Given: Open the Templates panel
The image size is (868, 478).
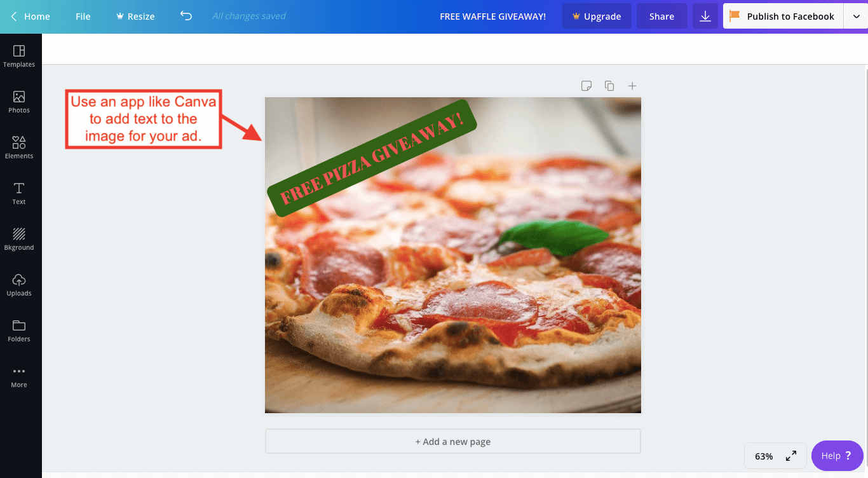Looking at the screenshot, I should 19,55.
